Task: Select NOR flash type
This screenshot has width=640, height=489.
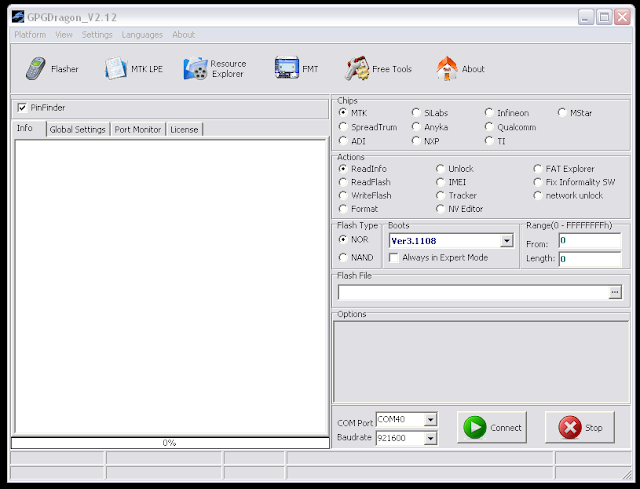Action: [343, 239]
